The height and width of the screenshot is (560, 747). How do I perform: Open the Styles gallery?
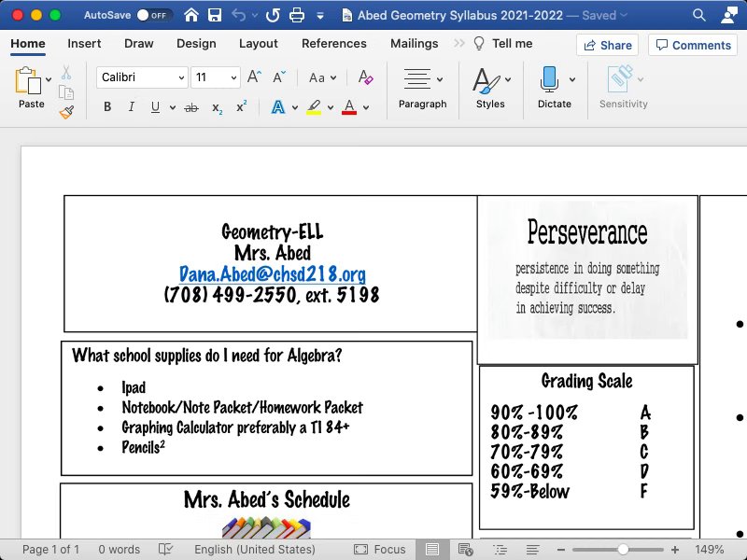point(490,88)
